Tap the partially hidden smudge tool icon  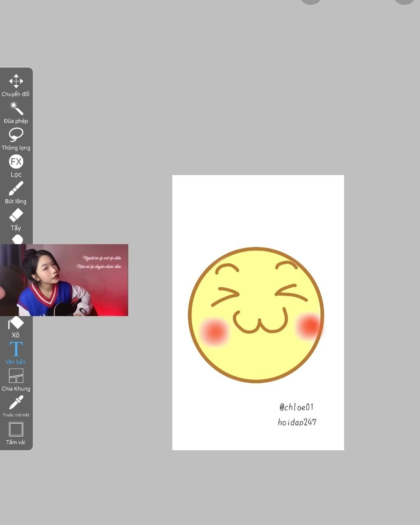point(17,240)
